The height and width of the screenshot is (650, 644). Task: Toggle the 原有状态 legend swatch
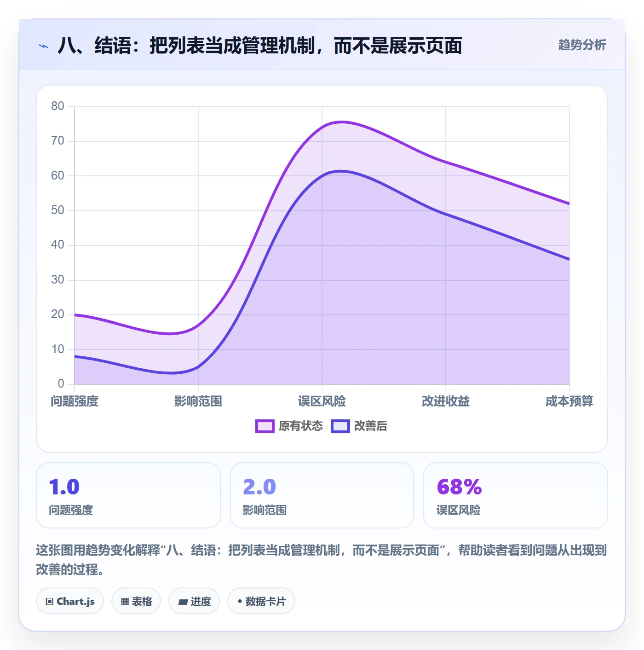(x=265, y=426)
